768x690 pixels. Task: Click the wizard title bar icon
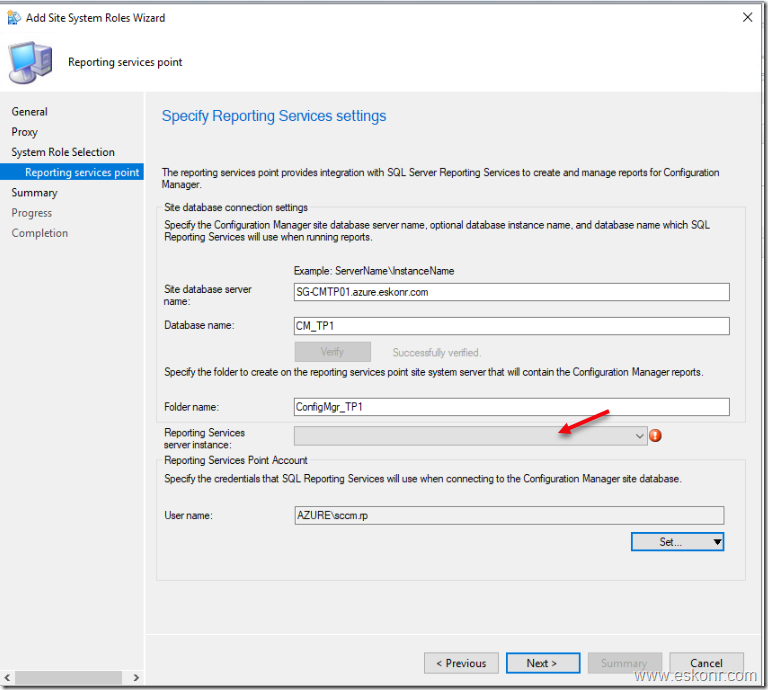point(14,18)
